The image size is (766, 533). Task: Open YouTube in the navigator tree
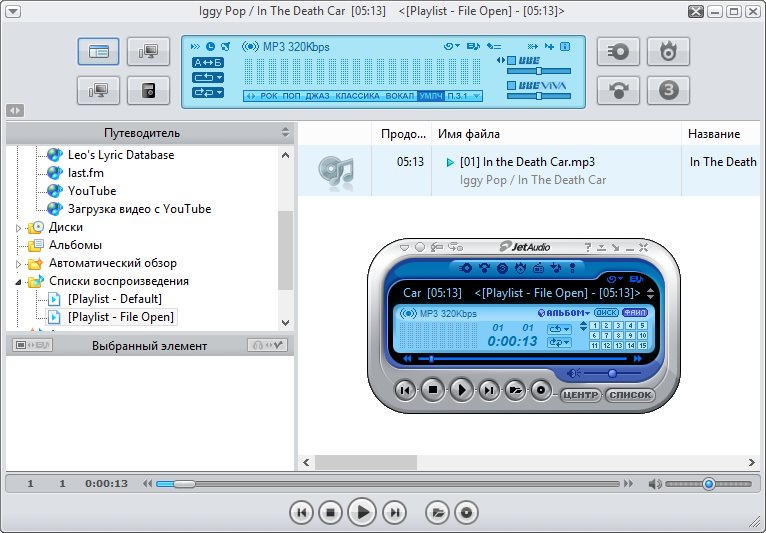pos(92,191)
